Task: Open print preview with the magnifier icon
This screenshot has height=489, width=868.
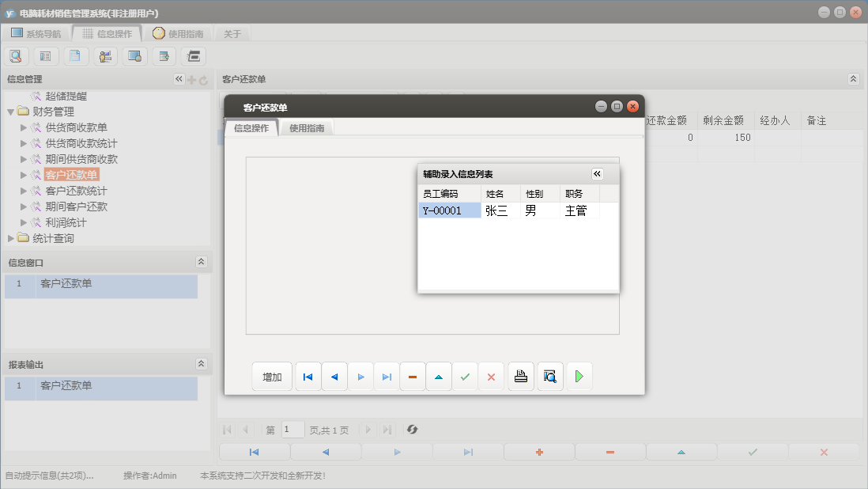Action: pos(549,377)
